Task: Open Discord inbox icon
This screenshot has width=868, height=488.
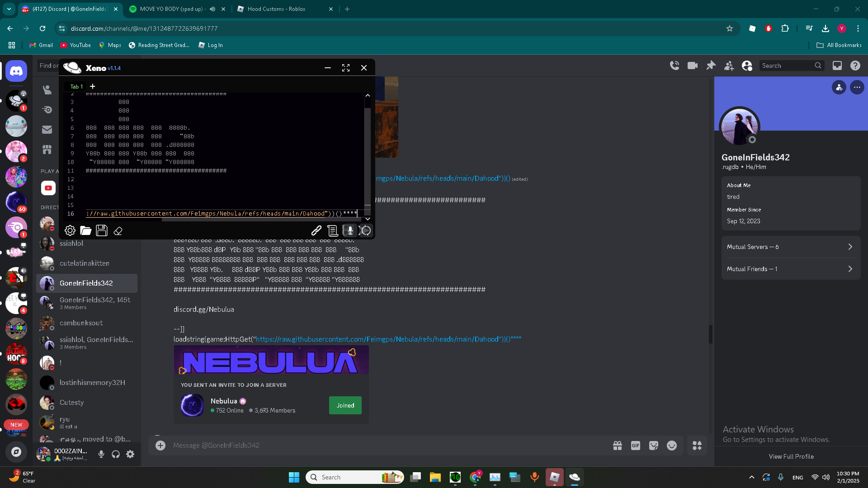Action: 837,66
